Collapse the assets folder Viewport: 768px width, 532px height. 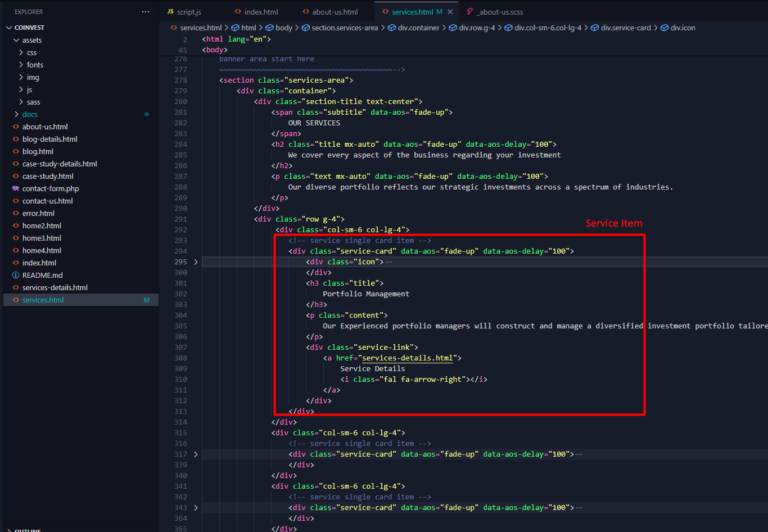pos(16,40)
